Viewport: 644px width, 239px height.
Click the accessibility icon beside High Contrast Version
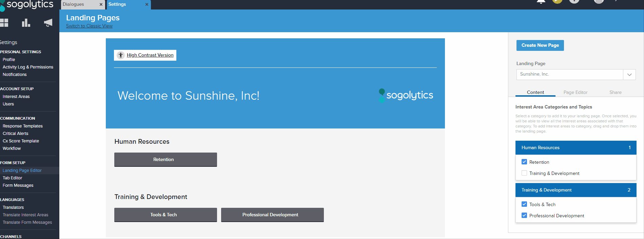click(x=121, y=55)
